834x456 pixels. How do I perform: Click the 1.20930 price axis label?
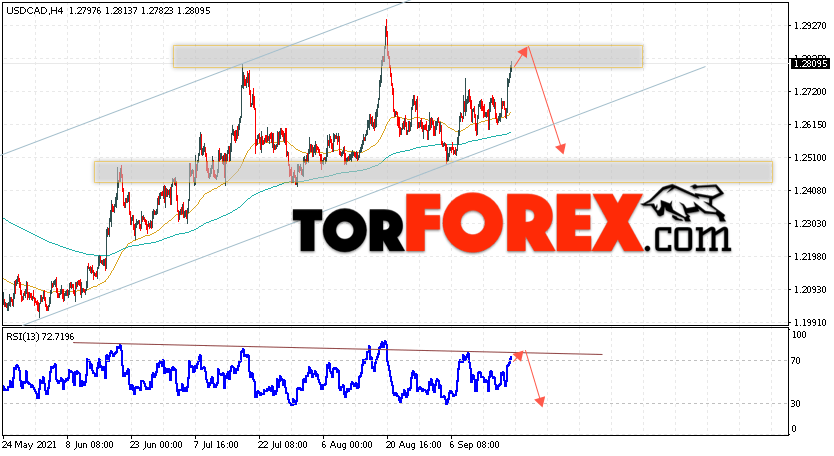point(810,289)
